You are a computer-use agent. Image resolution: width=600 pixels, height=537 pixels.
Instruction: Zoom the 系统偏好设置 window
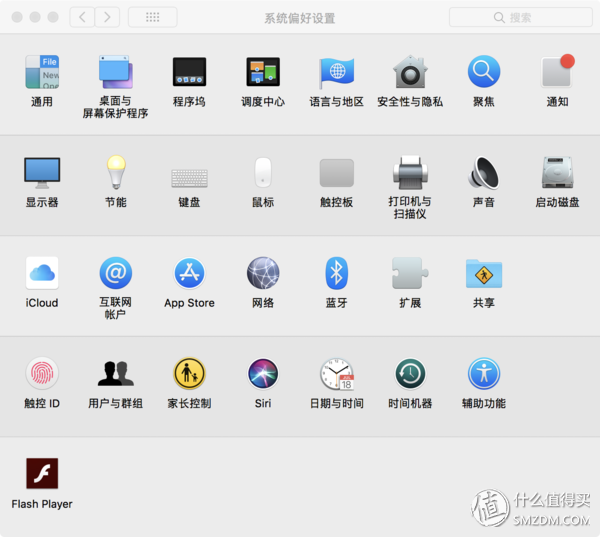point(53,17)
